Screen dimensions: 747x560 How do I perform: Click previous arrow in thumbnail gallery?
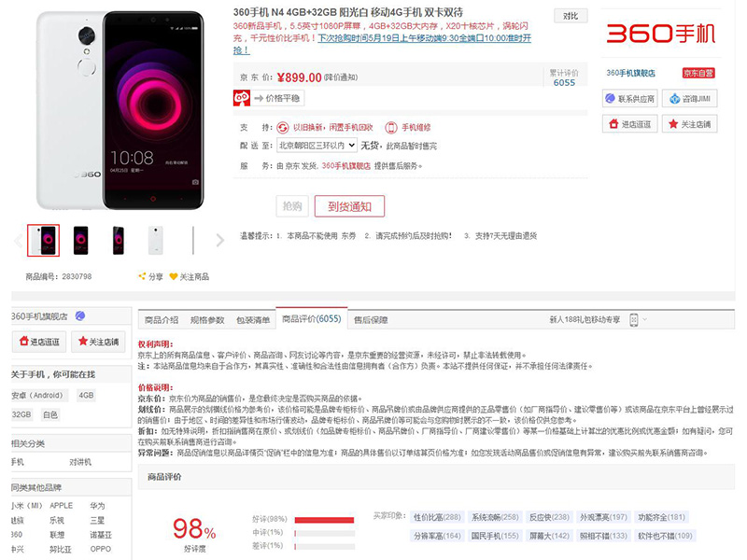(x=19, y=241)
